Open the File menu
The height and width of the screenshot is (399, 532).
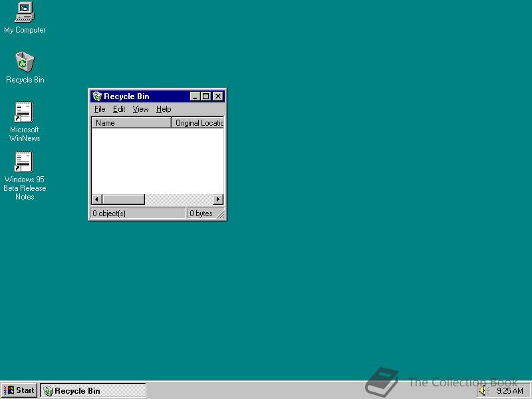point(100,109)
